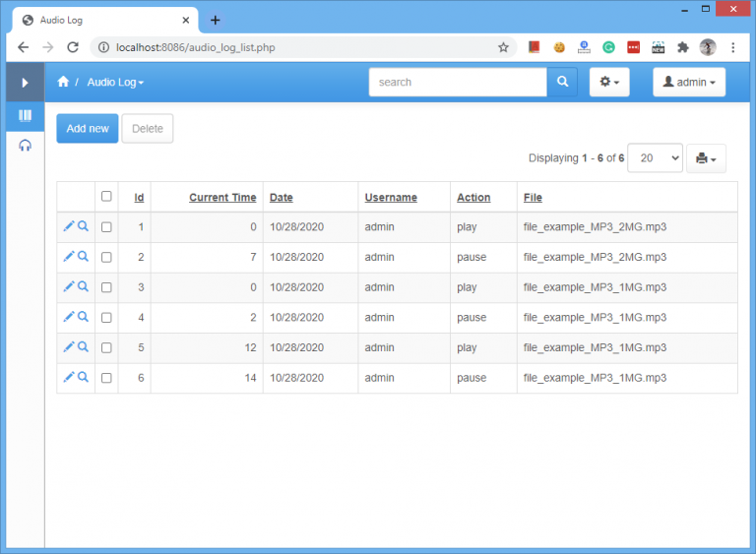
Task: Click the cookie extension icon
Action: point(559,47)
